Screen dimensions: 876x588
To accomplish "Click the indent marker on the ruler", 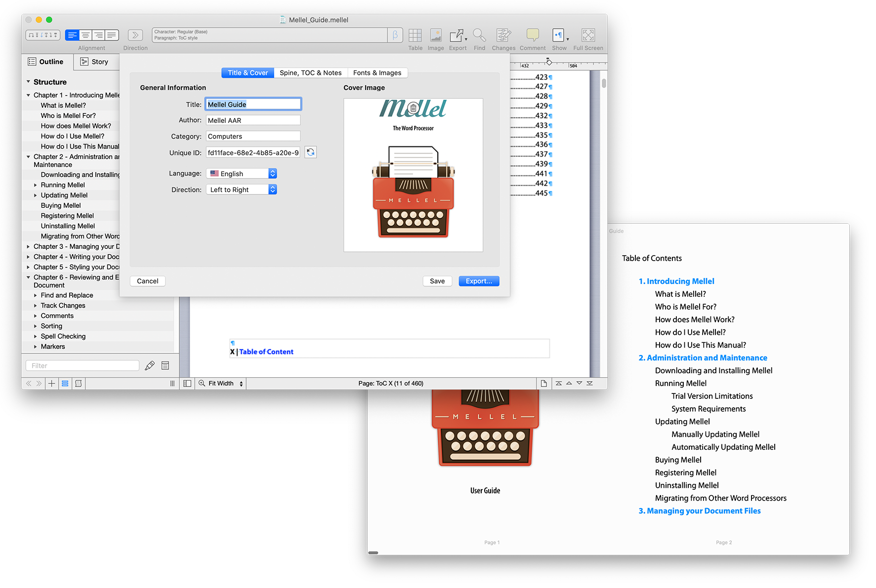I will [548, 62].
